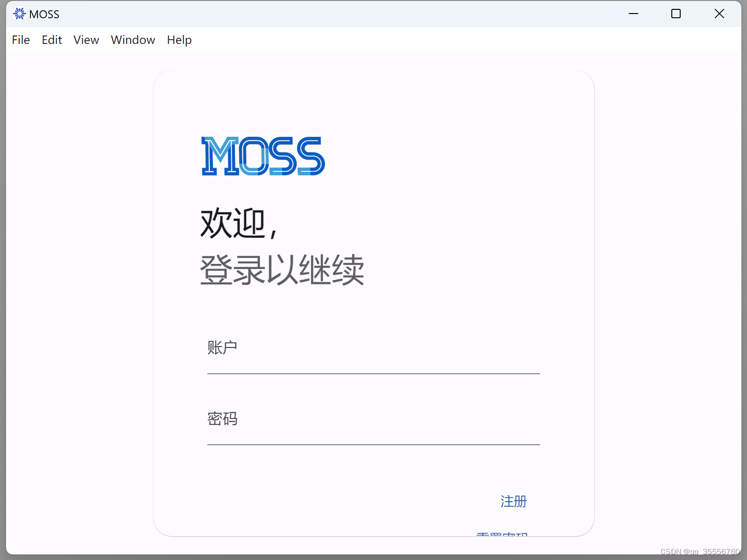747x560 pixels.
Task: Click the MOSS app icon in title bar
Action: pyautogui.click(x=19, y=14)
